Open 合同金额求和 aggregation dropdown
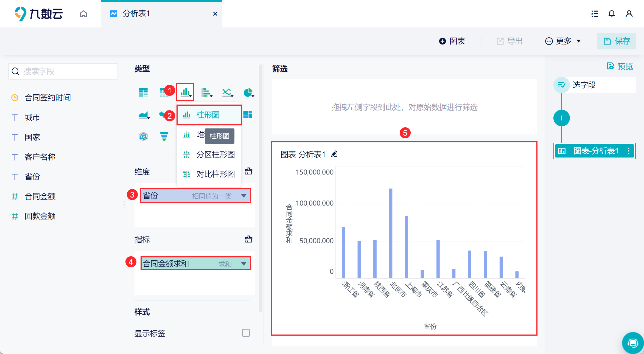 click(x=243, y=264)
